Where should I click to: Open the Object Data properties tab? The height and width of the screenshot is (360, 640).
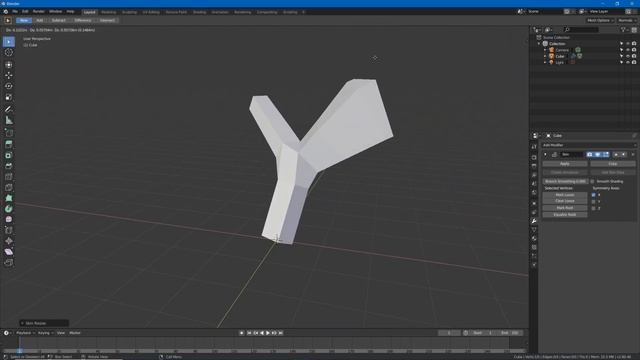534,230
